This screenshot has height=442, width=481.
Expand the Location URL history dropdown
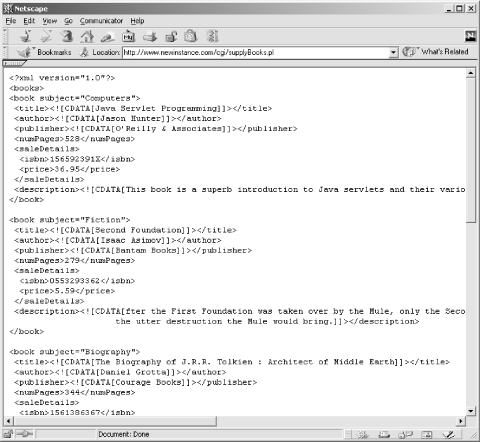click(x=393, y=52)
